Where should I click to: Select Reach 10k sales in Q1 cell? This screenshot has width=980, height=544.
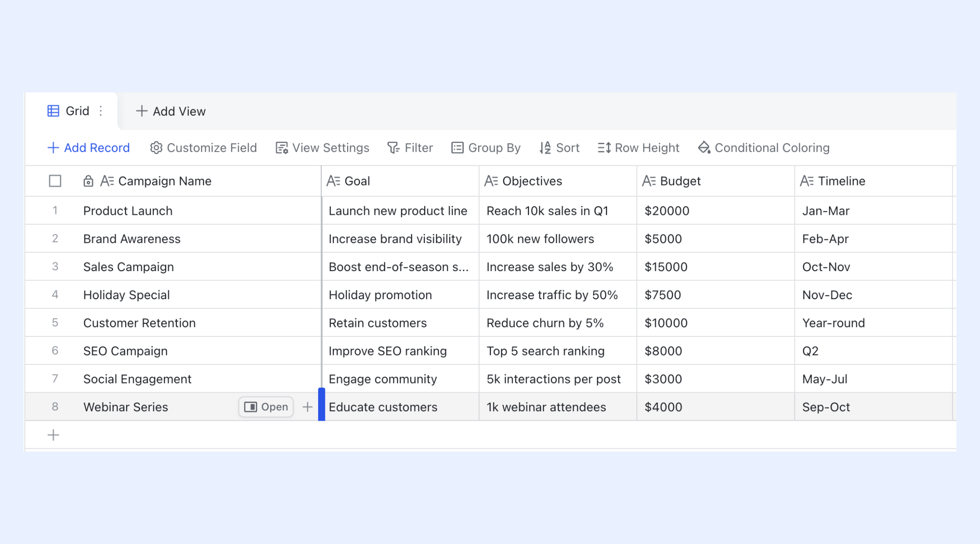point(558,211)
